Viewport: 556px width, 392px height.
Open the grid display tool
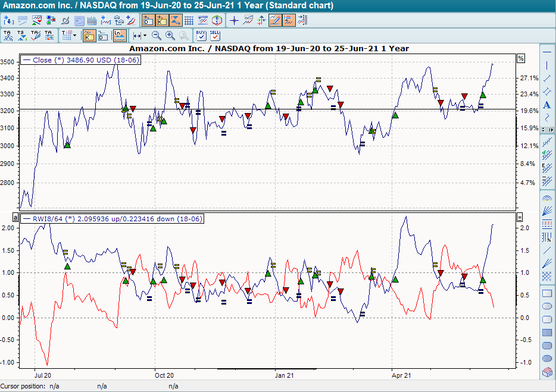pyautogui.click(x=188, y=20)
